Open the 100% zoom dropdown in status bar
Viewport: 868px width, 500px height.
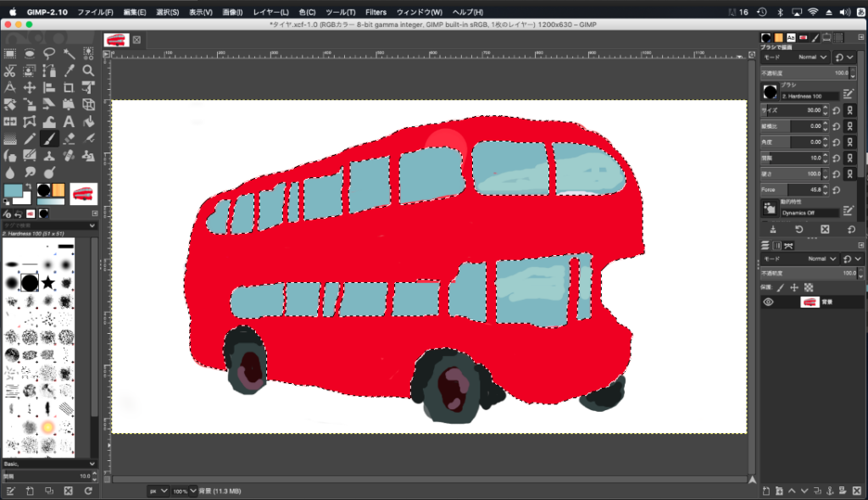tap(185, 491)
